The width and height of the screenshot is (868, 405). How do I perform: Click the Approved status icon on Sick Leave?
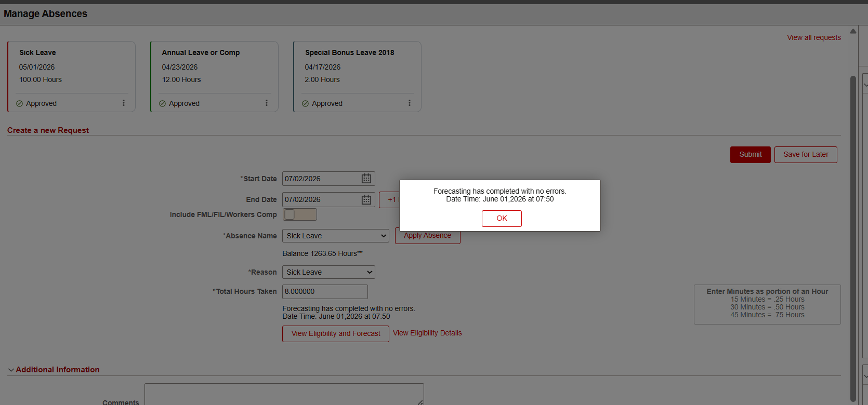coord(19,103)
